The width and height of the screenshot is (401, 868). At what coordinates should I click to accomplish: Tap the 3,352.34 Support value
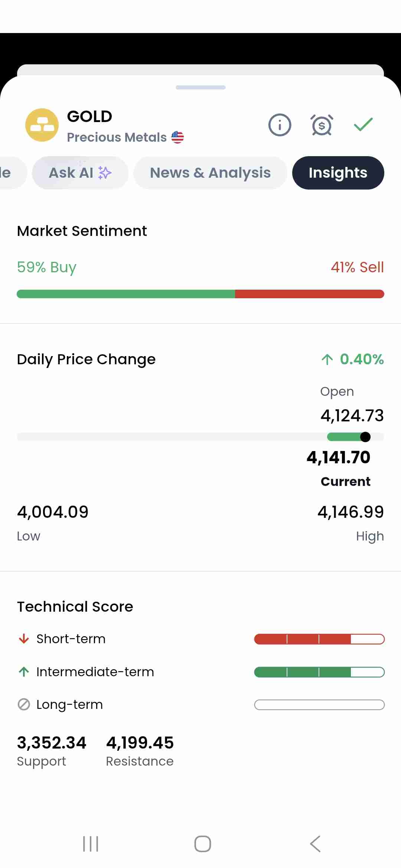click(52, 743)
